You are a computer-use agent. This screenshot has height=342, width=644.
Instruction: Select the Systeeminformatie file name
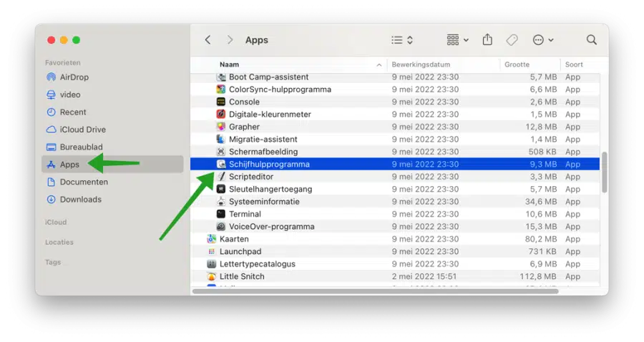tap(264, 201)
